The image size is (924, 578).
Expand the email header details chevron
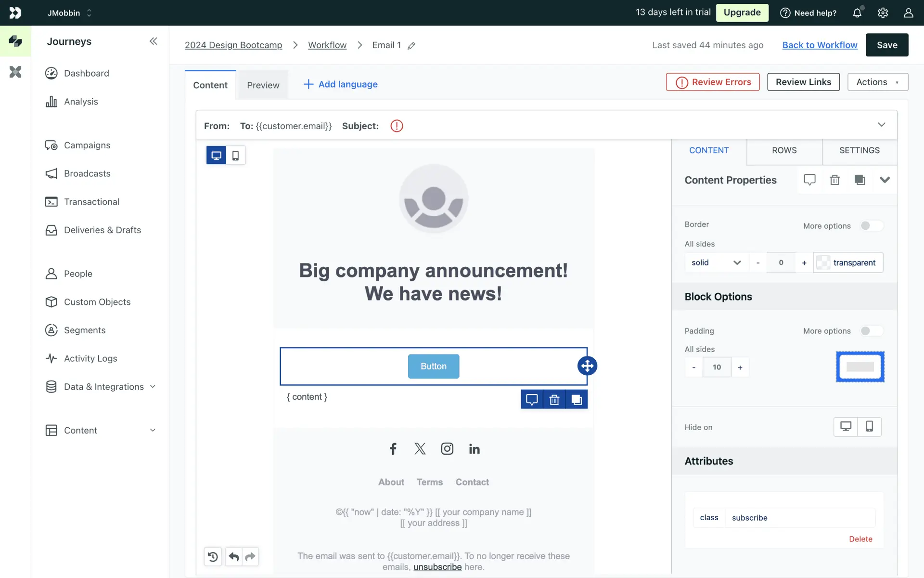881,125
